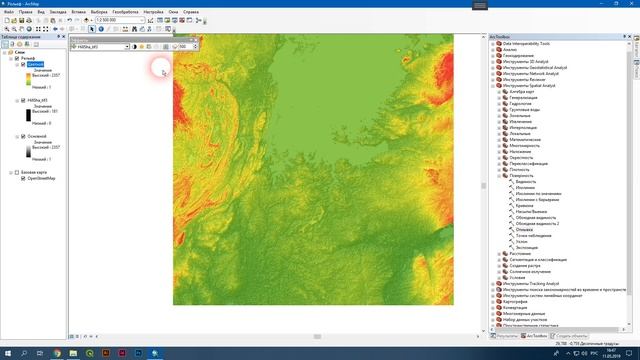Screen dimensions: 640x360
Task: Open the Файл menu
Action: [x=9, y=12]
